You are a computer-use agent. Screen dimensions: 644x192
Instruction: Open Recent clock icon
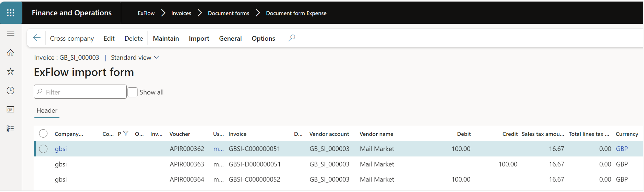(10, 91)
